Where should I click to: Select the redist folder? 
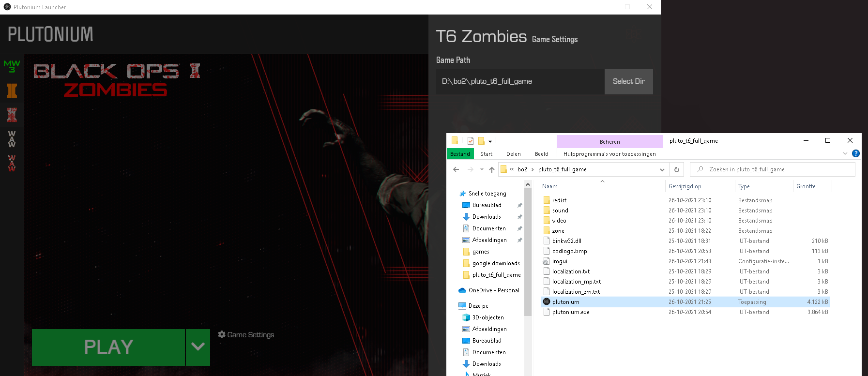685,200
